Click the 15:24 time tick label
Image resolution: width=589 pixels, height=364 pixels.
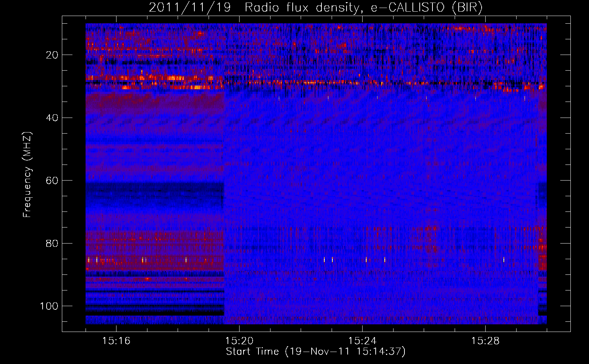point(362,341)
